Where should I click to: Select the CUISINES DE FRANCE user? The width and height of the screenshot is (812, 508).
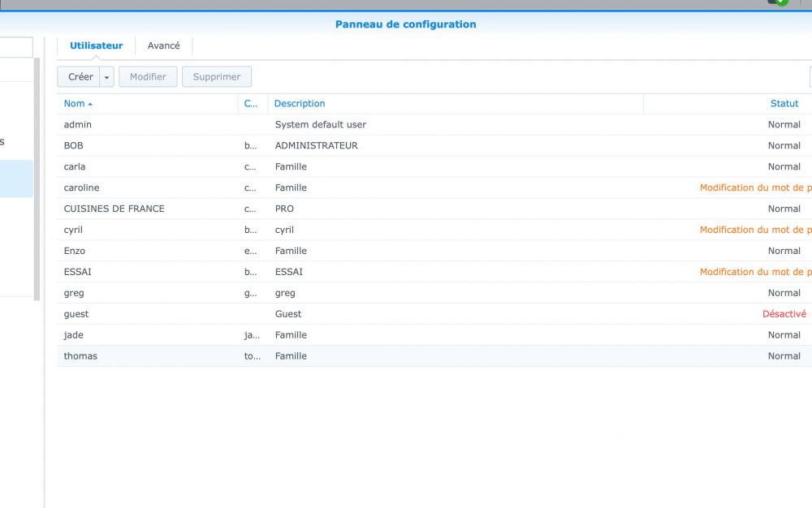(x=114, y=209)
